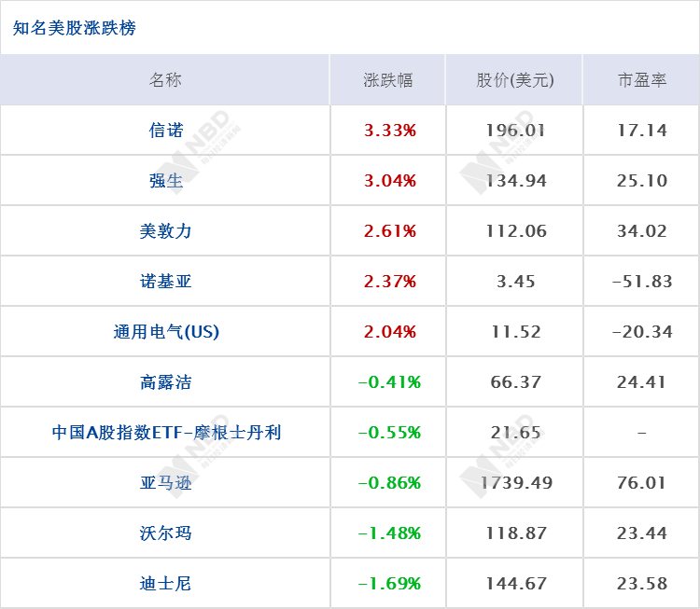Click the 3.45 price cell
This screenshot has width=700, height=609.
coord(515,282)
